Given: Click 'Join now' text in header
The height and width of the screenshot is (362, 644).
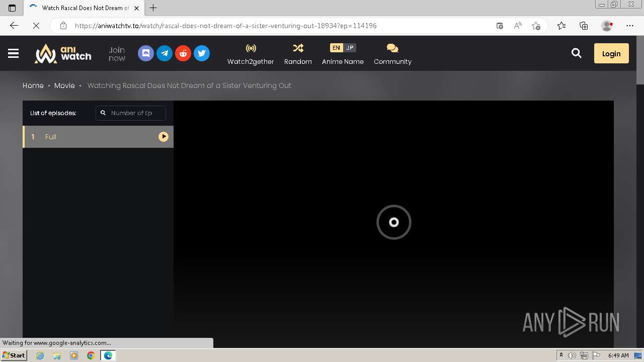Looking at the screenshot, I should click(x=117, y=54).
